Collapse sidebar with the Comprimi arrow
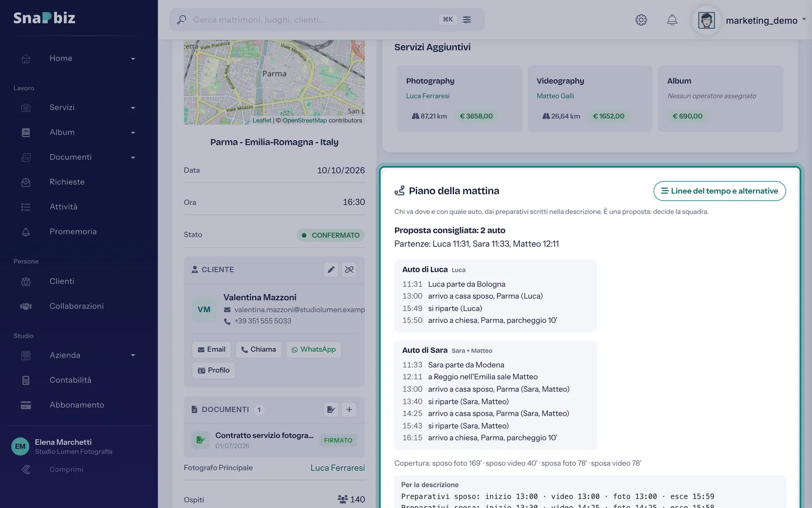 (x=26, y=469)
